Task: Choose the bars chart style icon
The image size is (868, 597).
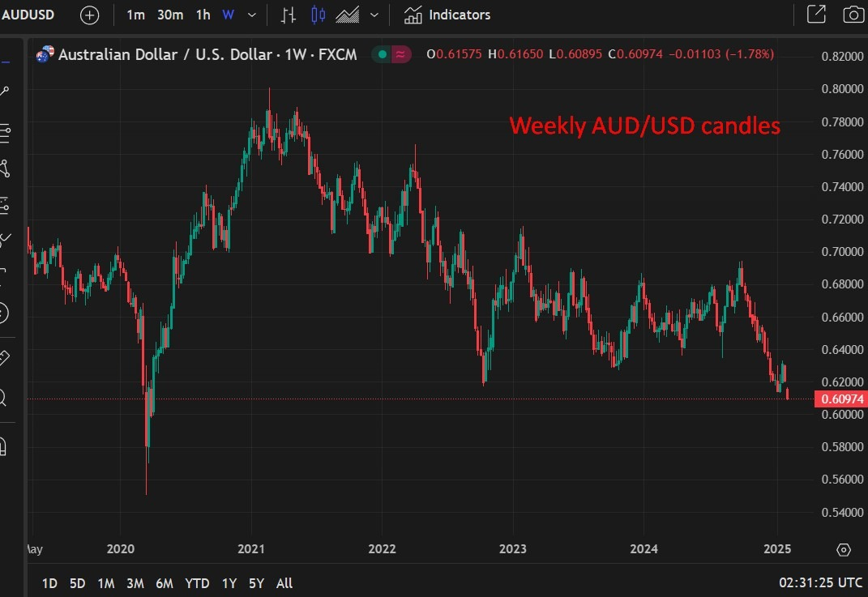Action: 288,15
